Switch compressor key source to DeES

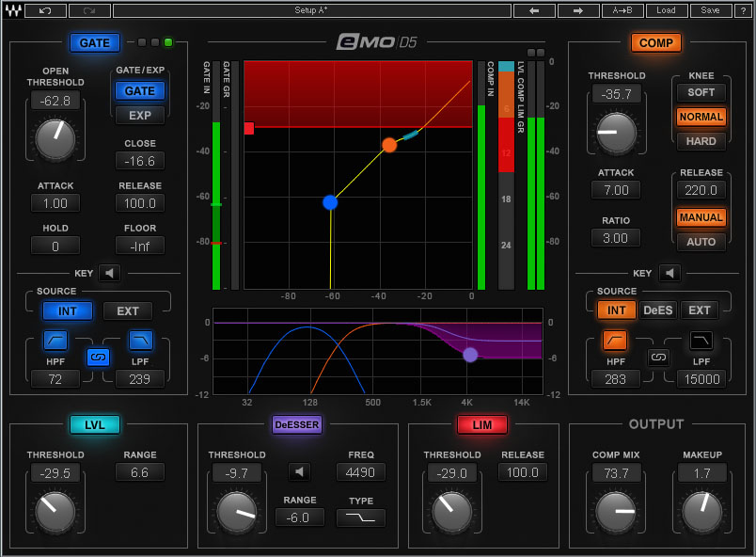[659, 310]
